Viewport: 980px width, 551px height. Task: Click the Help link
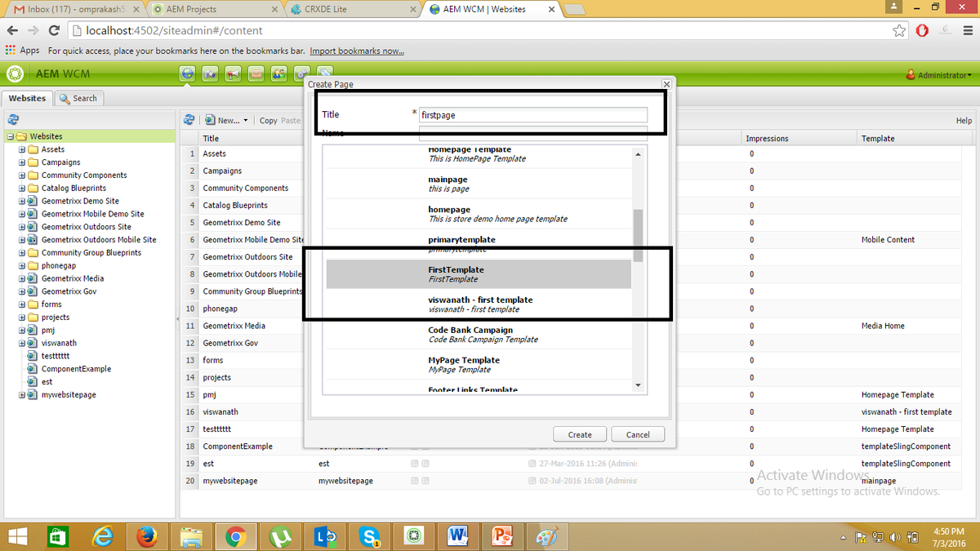pos(964,121)
